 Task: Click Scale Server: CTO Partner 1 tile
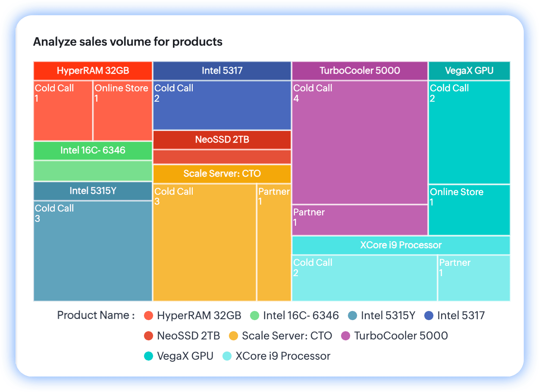tap(274, 243)
